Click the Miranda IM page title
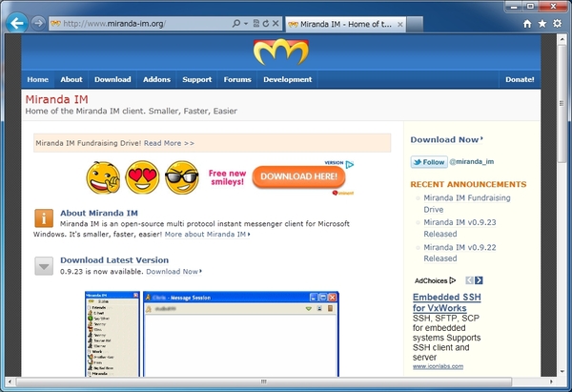 click(x=56, y=99)
